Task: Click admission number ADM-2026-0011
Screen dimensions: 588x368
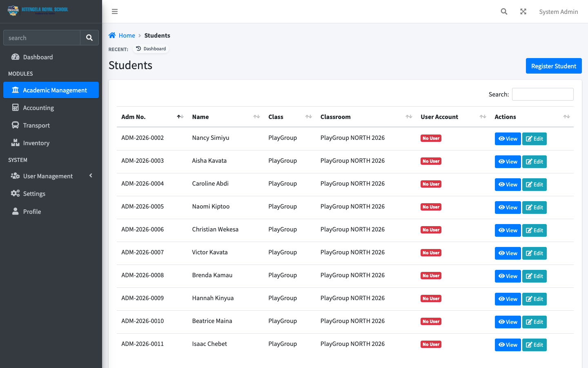Action: coord(143,344)
